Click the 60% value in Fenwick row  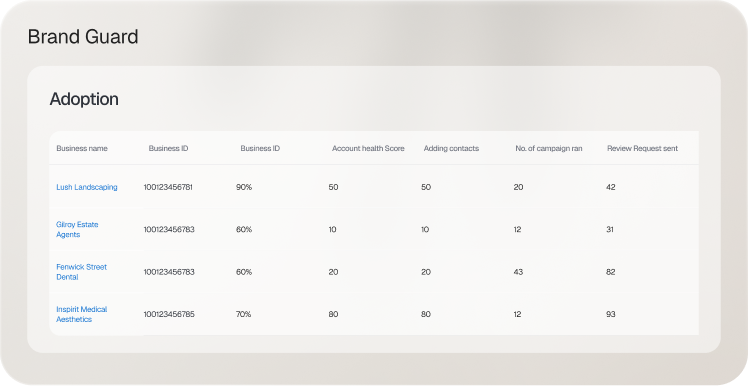244,272
